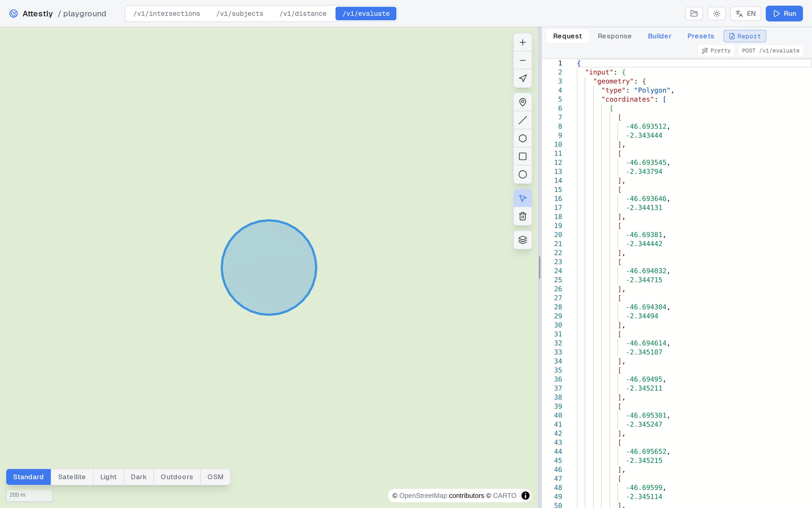Select the rectangle drawing tool

[x=522, y=156]
